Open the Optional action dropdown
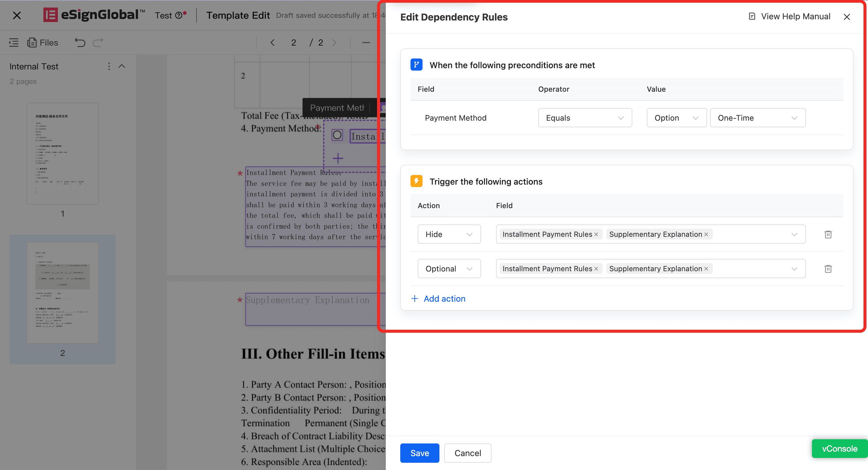 [449, 268]
